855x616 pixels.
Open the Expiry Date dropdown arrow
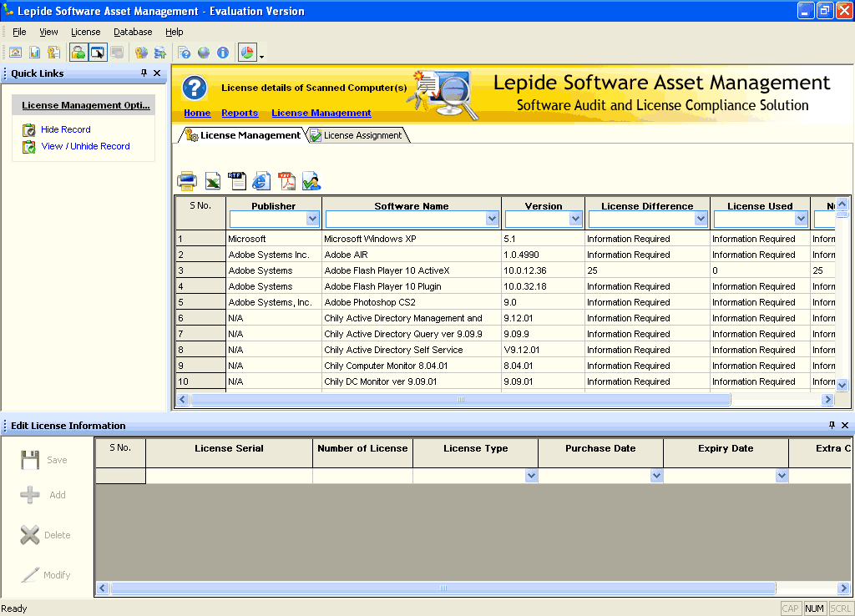pyautogui.click(x=782, y=476)
